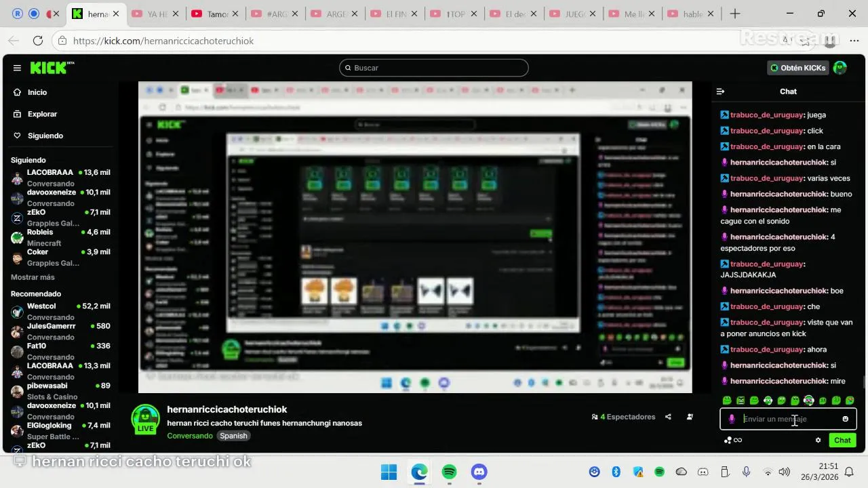Screen dimensions: 868x488
Task: Click trabuco_de_uruguay in 'juega' message
Action: (x=766, y=115)
